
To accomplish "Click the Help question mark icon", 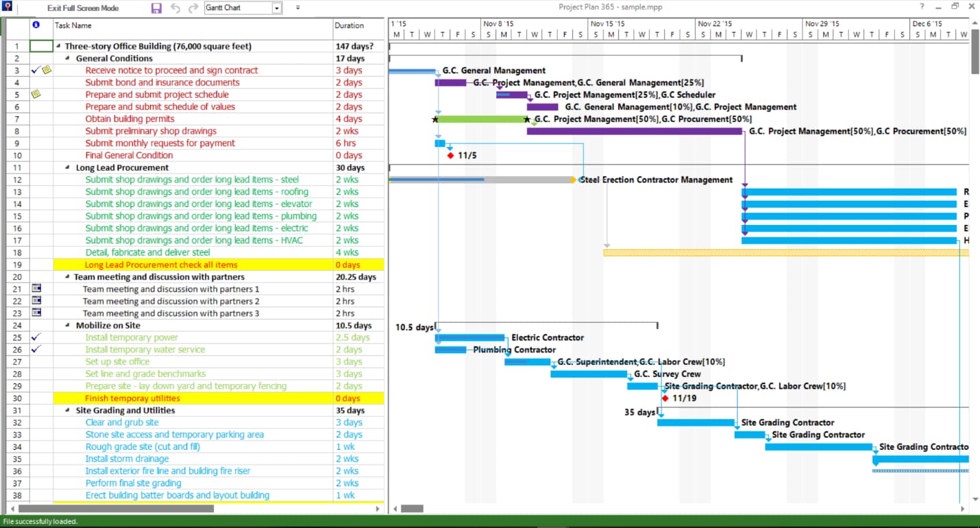I will (922, 7).
